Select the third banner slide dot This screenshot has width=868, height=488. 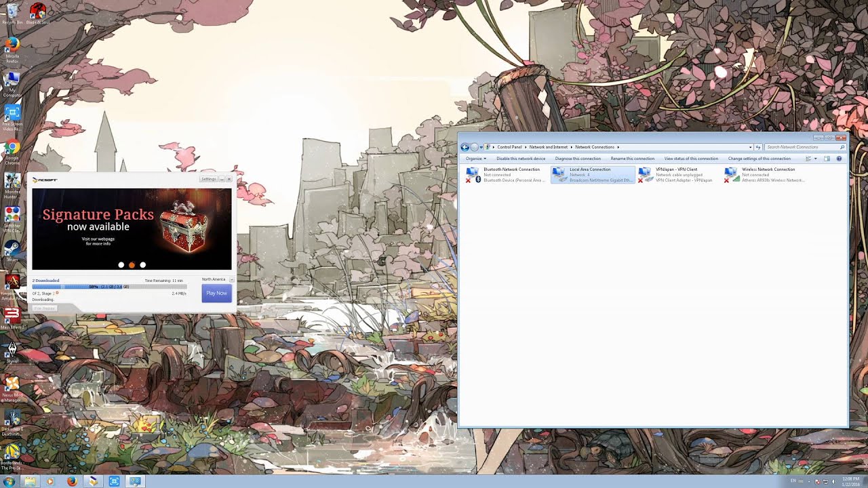[142, 265]
